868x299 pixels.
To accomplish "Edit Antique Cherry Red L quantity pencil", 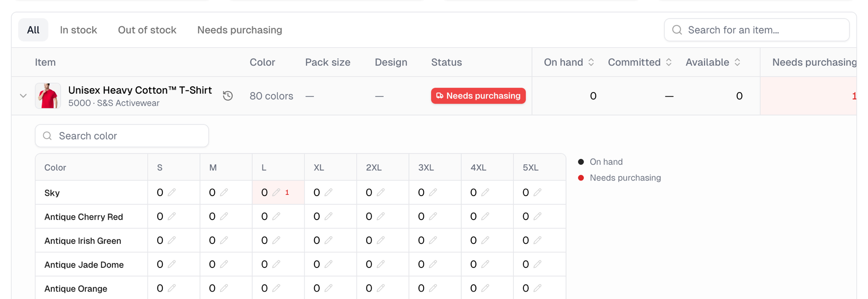I will pos(276,216).
